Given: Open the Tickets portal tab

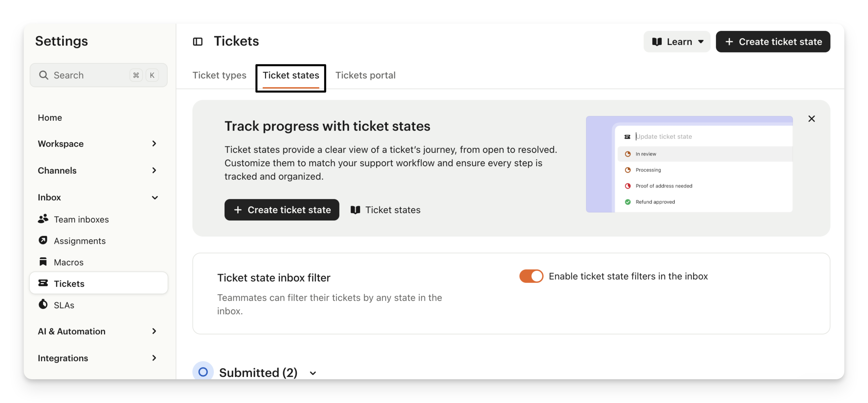Looking at the screenshot, I should click(x=365, y=75).
